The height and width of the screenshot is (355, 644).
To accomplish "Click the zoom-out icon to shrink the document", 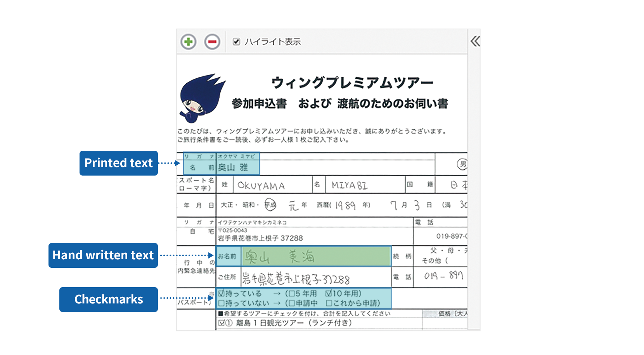I will tap(211, 41).
